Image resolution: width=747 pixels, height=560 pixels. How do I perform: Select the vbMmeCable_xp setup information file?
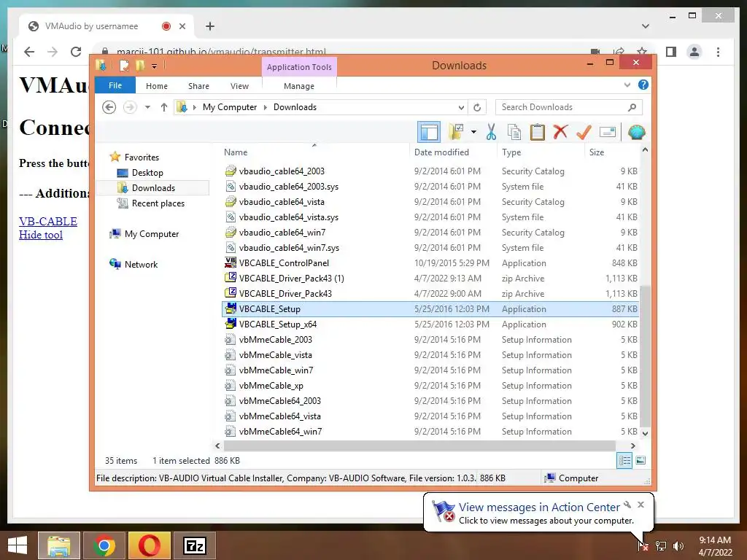430,385
